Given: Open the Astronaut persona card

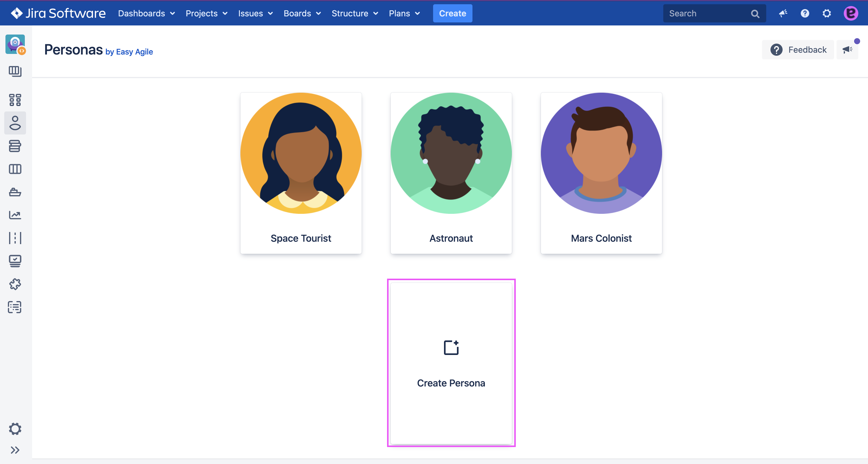Looking at the screenshot, I should coord(451,173).
